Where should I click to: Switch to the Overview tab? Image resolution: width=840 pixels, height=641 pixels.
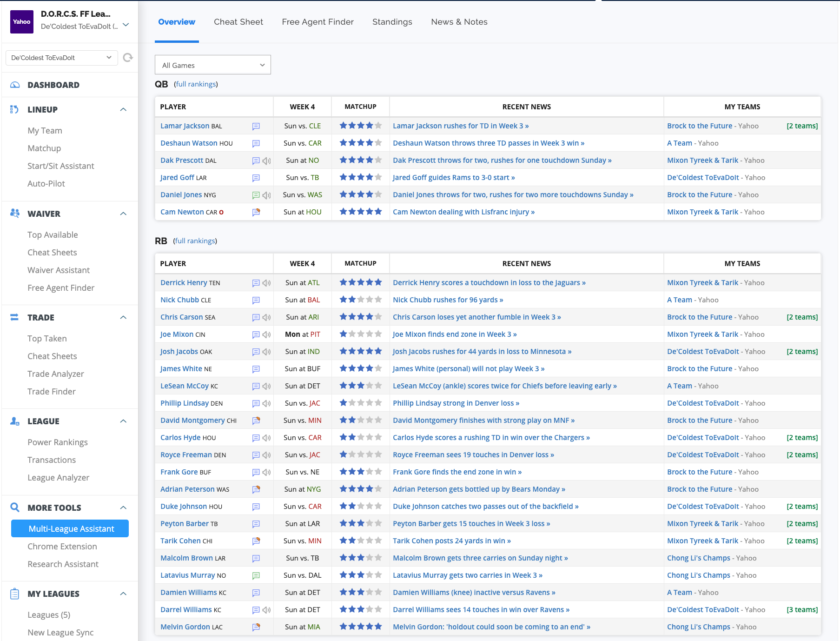point(177,22)
